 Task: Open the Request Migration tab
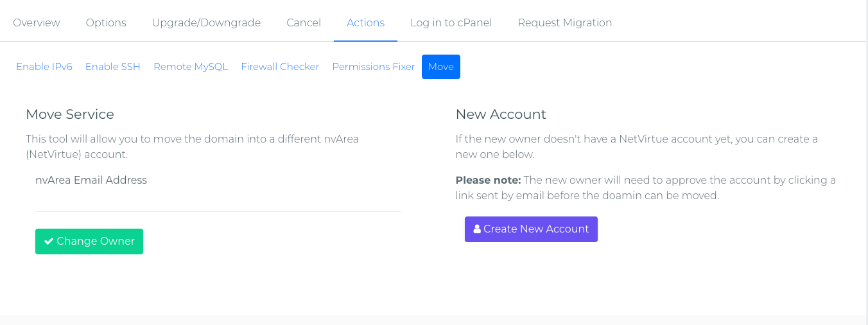click(565, 22)
